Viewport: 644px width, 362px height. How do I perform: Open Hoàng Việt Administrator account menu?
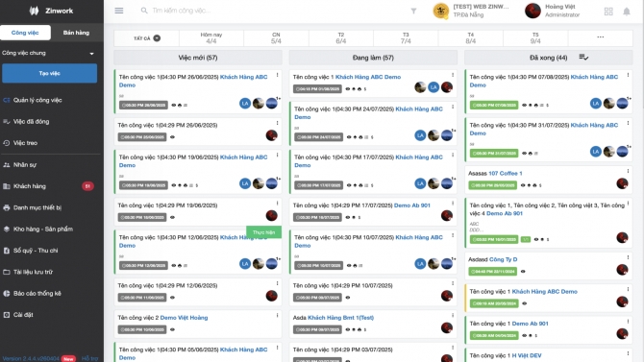(553, 11)
